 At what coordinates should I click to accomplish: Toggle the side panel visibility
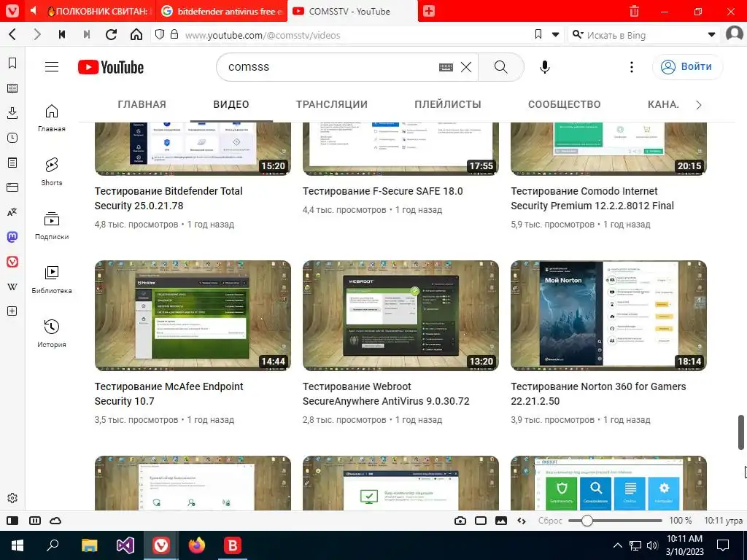[12, 521]
